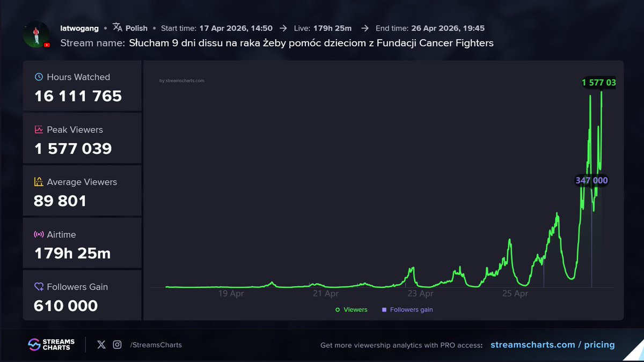Click the 'by streamscharts.com' watermark
The width and height of the screenshot is (644, 362).
click(182, 80)
